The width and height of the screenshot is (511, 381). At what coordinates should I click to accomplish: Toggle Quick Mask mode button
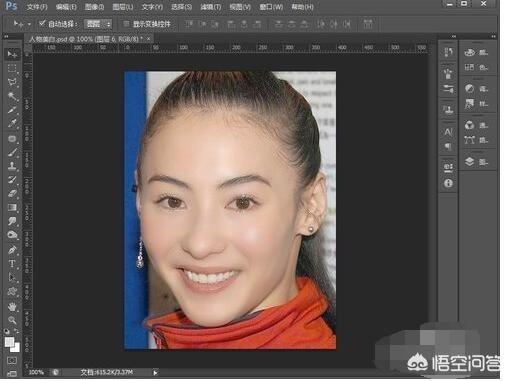click(12, 360)
